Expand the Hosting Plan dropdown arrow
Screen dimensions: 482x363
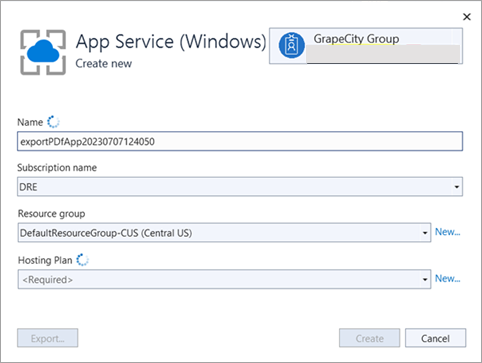tap(425, 279)
